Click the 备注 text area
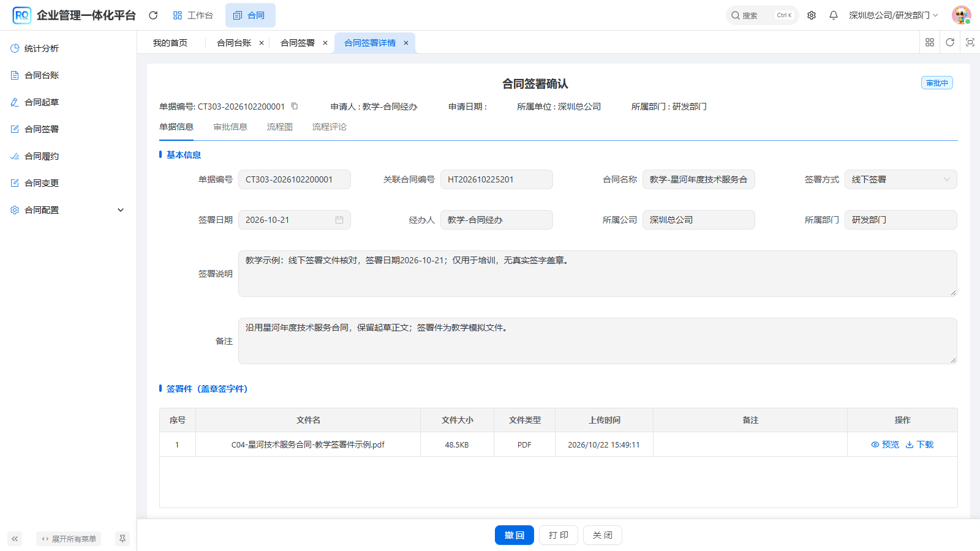Image resolution: width=980 pixels, height=551 pixels. [598, 341]
